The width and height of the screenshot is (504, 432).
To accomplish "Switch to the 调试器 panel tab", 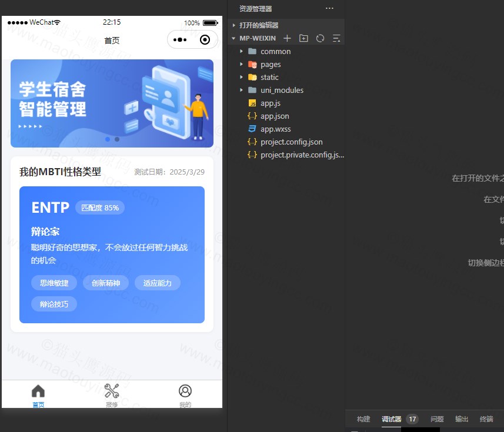I will 391,419.
